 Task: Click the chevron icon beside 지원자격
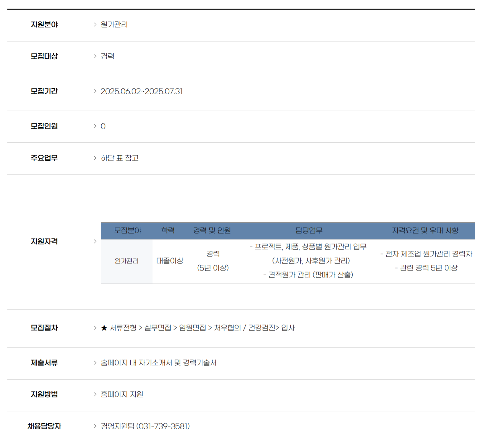pyautogui.click(x=95, y=242)
